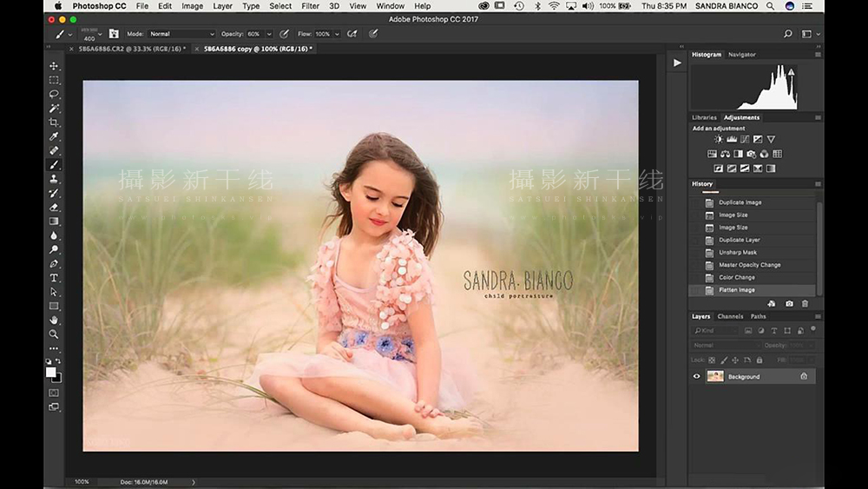Open the Flow slider dropdown arrow

click(337, 34)
